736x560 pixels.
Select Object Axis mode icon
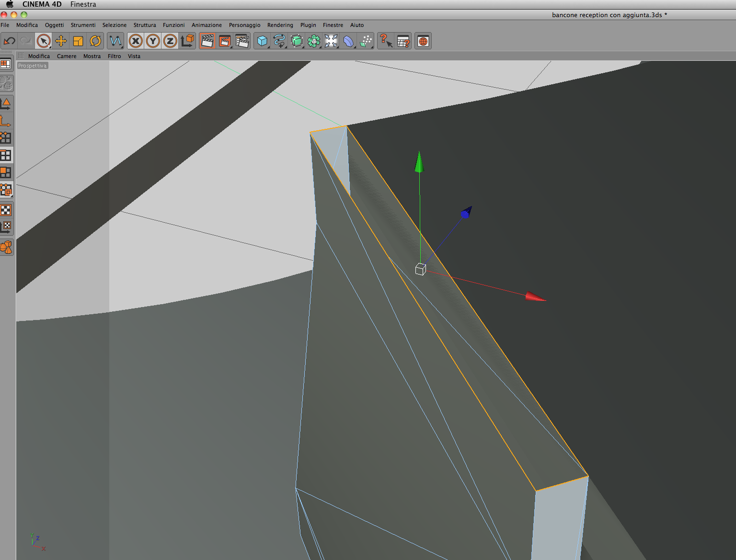(x=6, y=120)
